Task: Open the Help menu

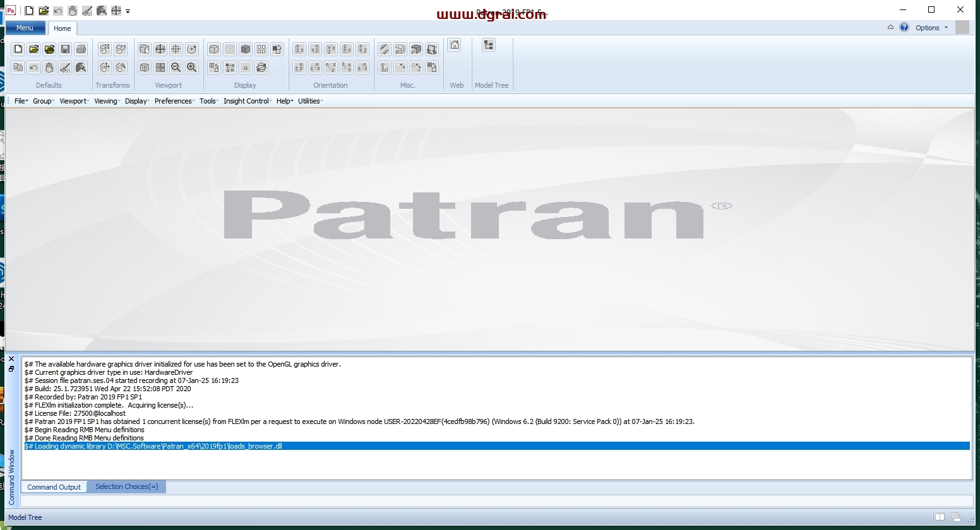Action: [x=285, y=101]
